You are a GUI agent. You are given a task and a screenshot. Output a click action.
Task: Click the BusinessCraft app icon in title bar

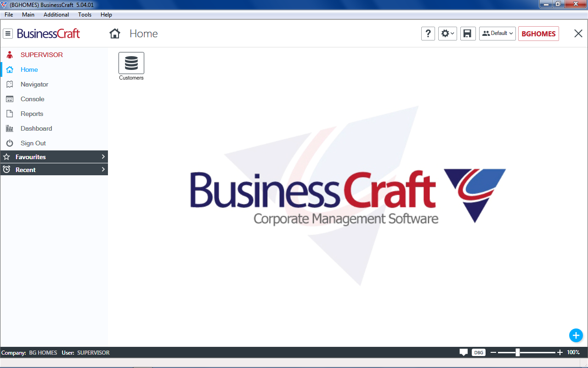4,5
